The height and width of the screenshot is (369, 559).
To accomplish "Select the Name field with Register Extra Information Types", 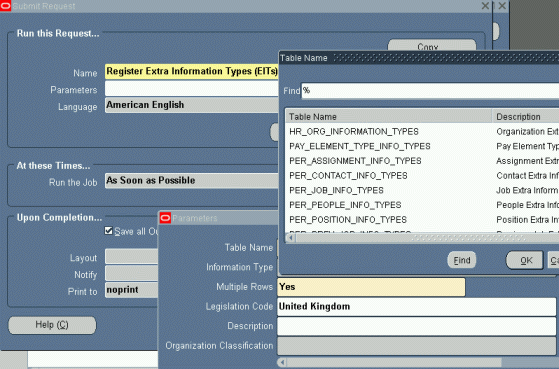I will pos(191,72).
